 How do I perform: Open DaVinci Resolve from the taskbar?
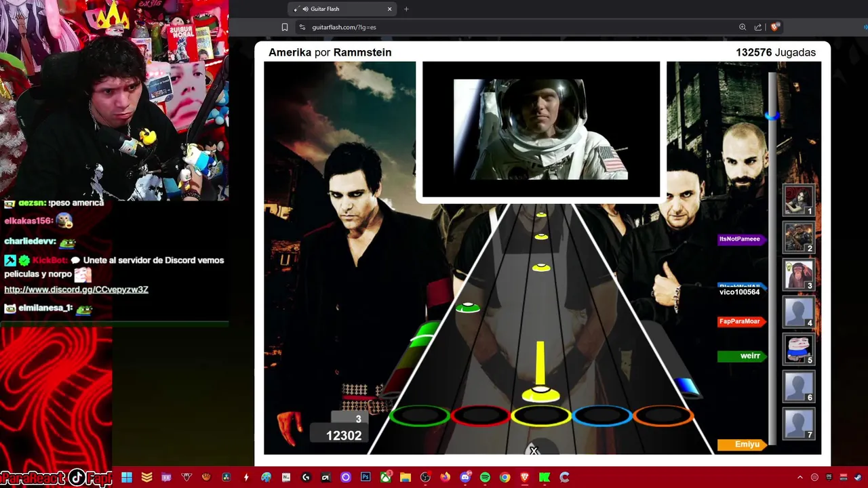[x=226, y=477]
